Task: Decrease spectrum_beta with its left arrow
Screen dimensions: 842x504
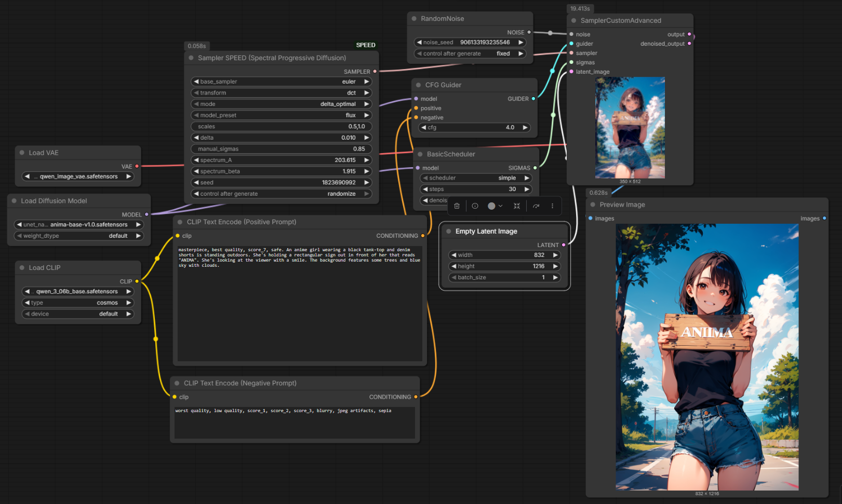Action: coord(196,171)
